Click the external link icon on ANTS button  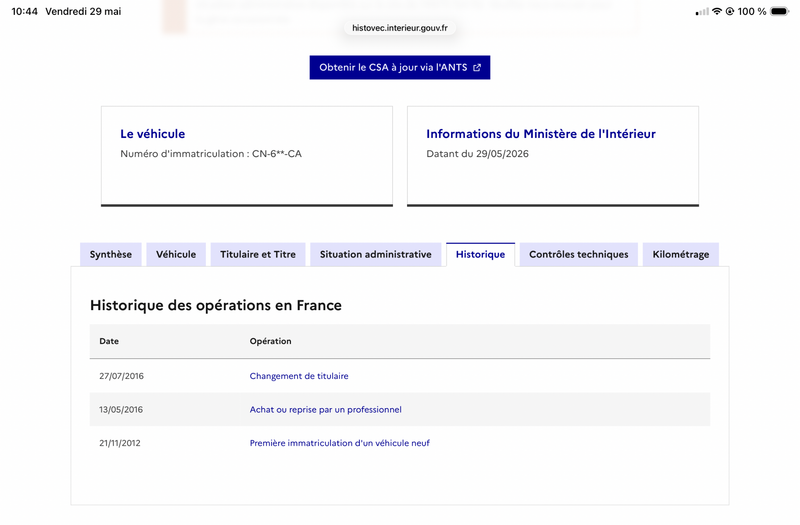477,67
